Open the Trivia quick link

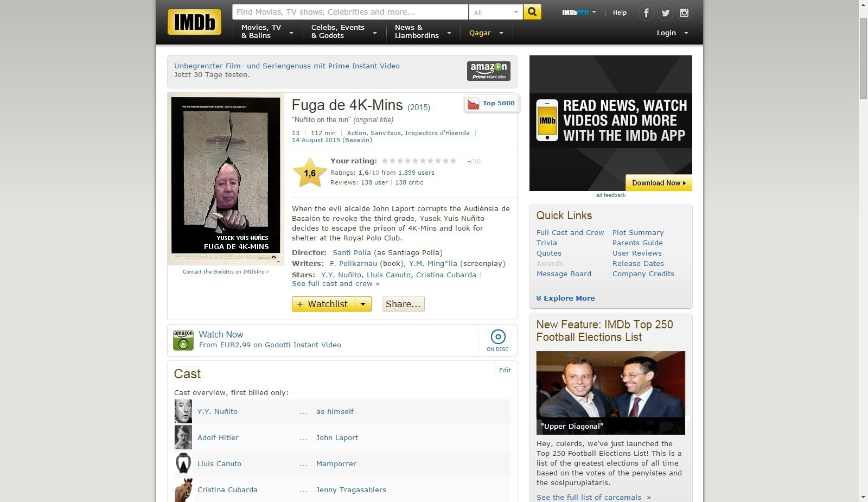547,243
